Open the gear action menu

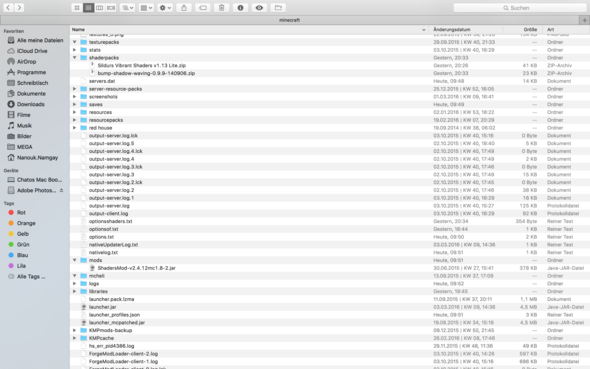[x=165, y=8]
